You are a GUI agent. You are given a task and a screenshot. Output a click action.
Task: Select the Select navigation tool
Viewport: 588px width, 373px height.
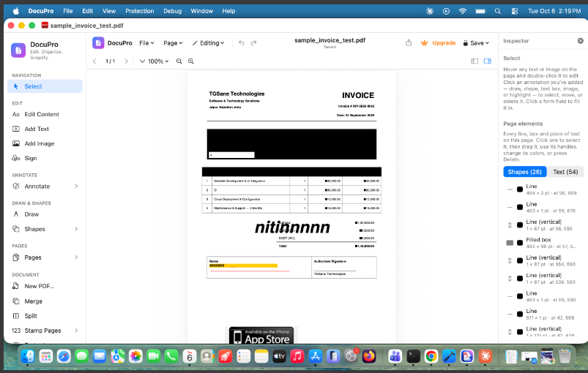tap(45, 86)
